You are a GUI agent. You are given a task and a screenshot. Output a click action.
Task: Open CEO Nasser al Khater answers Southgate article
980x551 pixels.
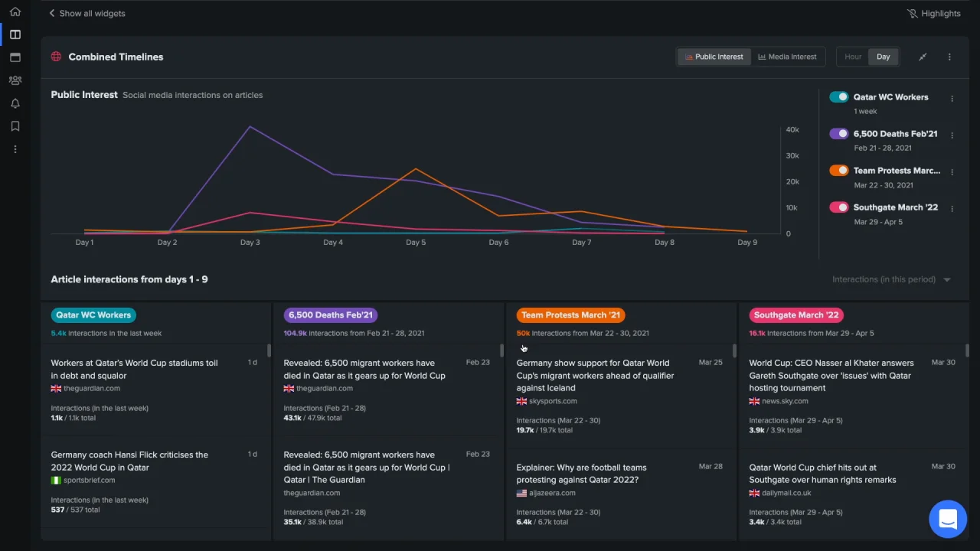pyautogui.click(x=831, y=376)
